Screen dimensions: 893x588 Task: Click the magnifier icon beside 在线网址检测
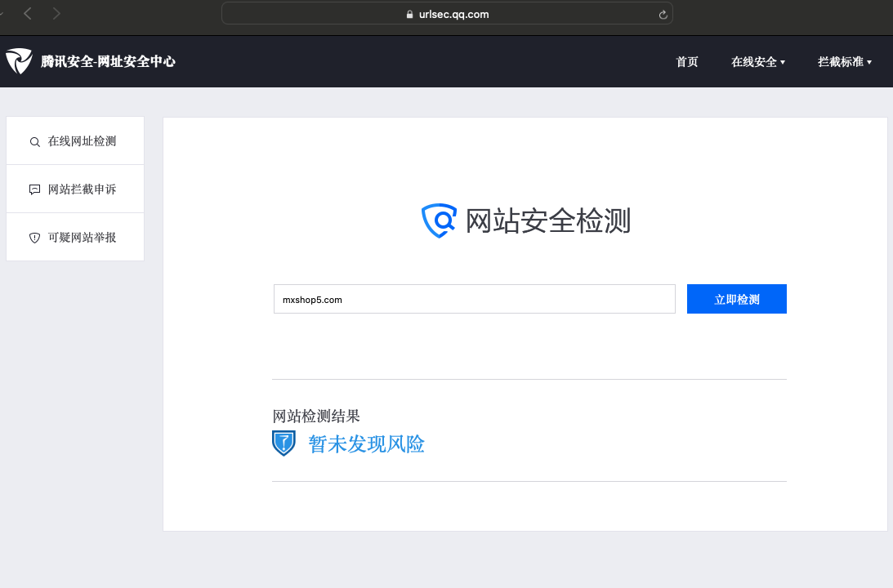(35, 142)
